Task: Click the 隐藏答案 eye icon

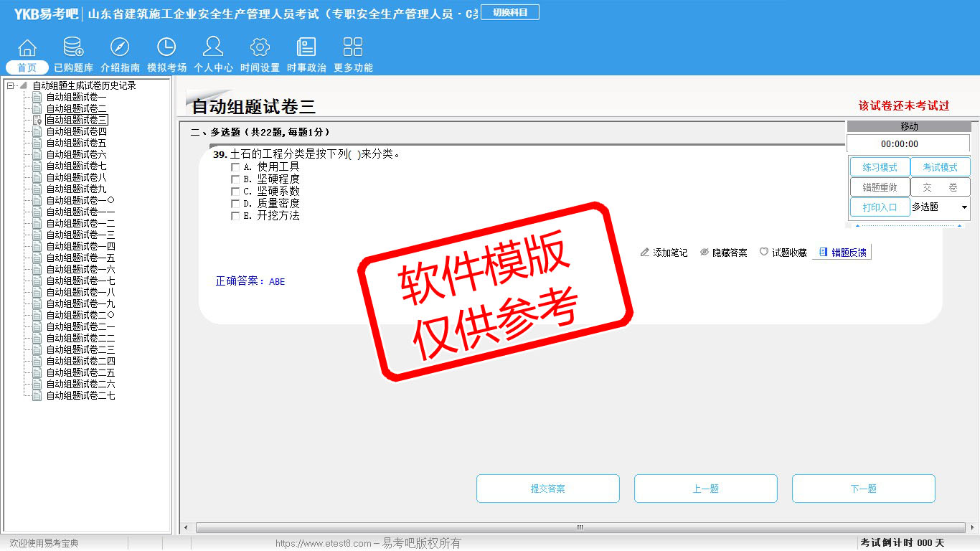Action: [705, 253]
